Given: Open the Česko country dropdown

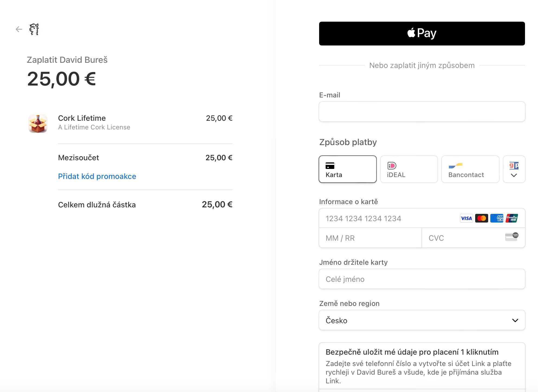Looking at the screenshot, I should click(x=422, y=320).
